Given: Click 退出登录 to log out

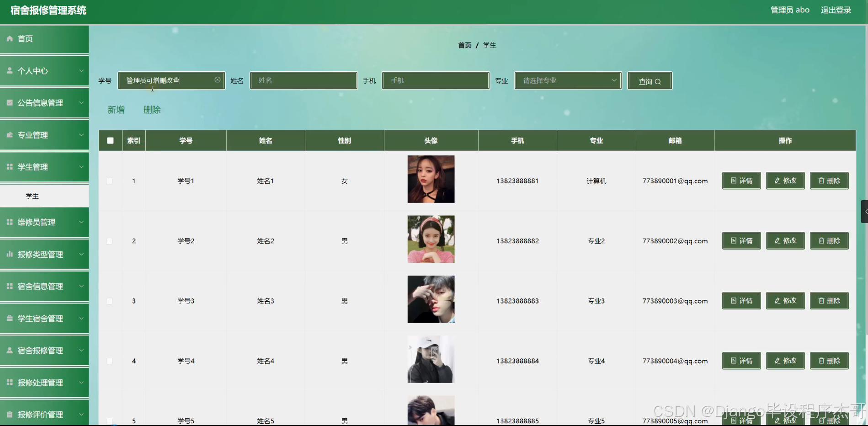Looking at the screenshot, I should pyautogui.click(x=836, y=10).
